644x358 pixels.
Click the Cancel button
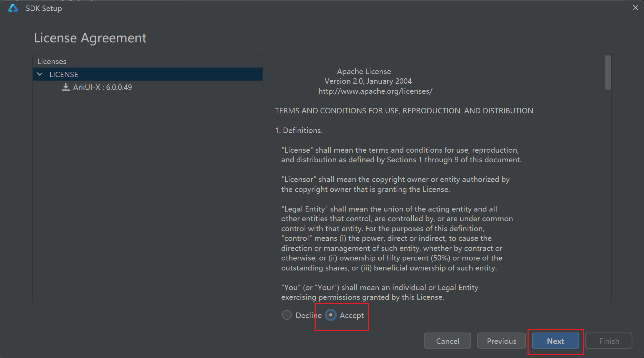coord(448,341)
